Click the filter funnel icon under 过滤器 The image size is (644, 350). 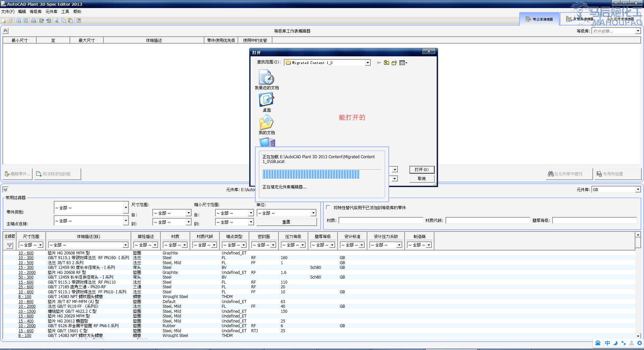(10, 245)
